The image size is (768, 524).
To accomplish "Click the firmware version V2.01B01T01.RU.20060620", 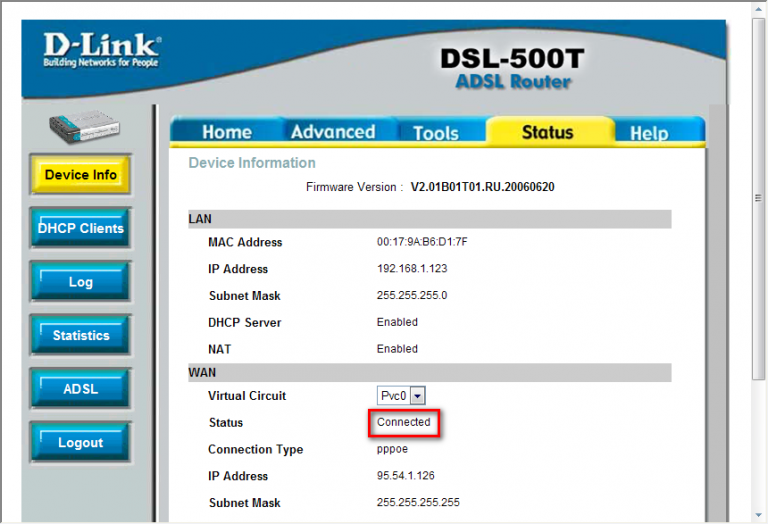I will click(x=482, y=187).
